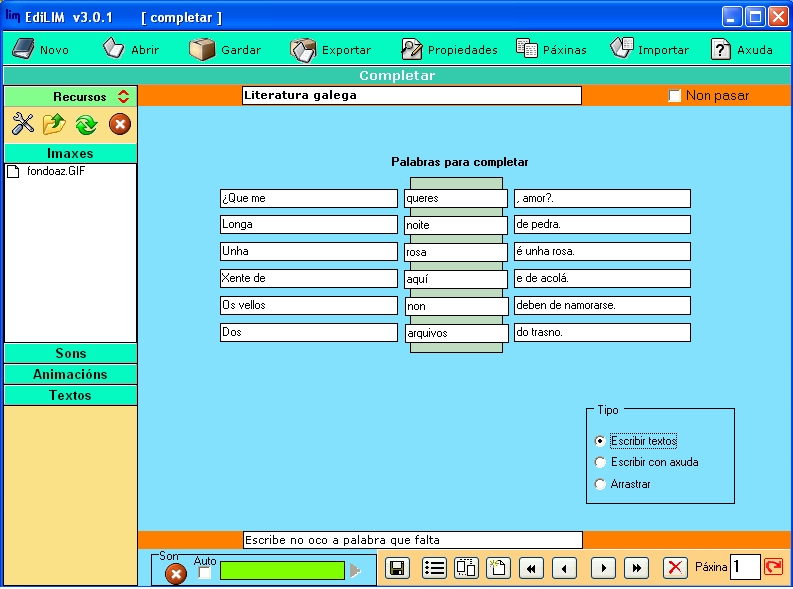Viewport: 793px width, 589px height.
Task: Delete the page with red X
Action: coord(675,567)
